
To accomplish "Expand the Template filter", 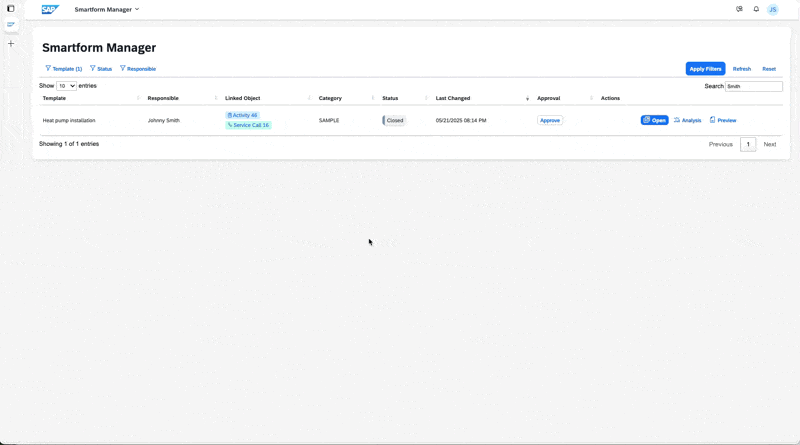I will (64, 69).
